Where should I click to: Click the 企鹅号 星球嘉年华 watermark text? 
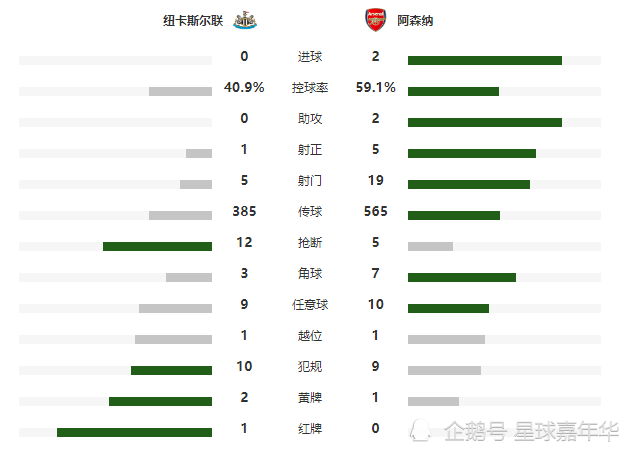(531, 431)
